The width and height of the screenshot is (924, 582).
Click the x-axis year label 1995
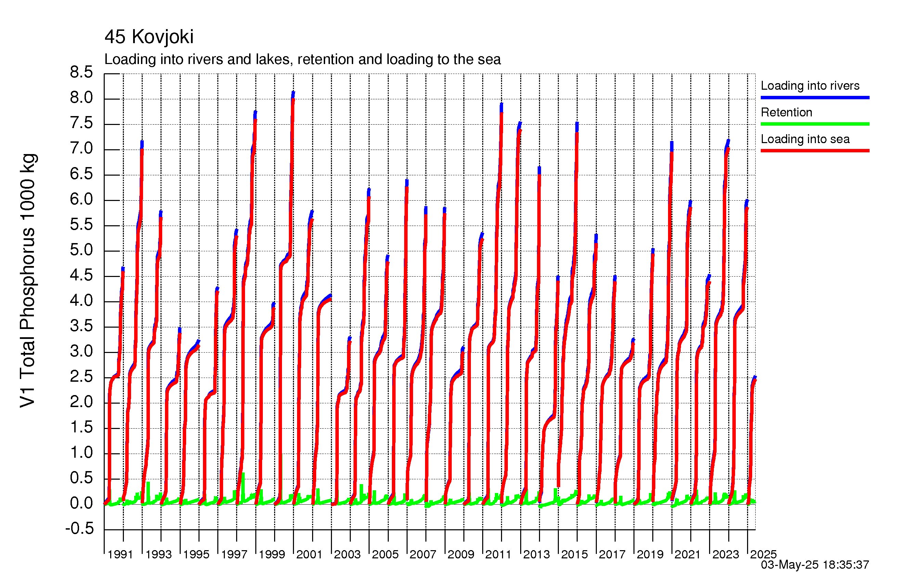pos(196,554)
